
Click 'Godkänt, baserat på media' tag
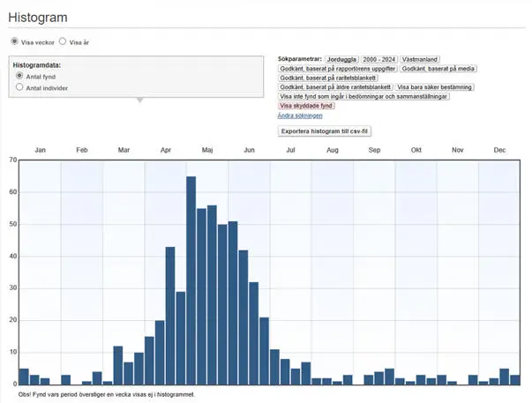point(438,68)
